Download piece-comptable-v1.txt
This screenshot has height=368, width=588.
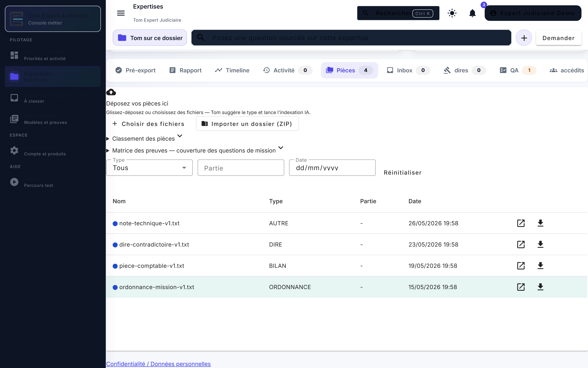[x=540, y=266]
